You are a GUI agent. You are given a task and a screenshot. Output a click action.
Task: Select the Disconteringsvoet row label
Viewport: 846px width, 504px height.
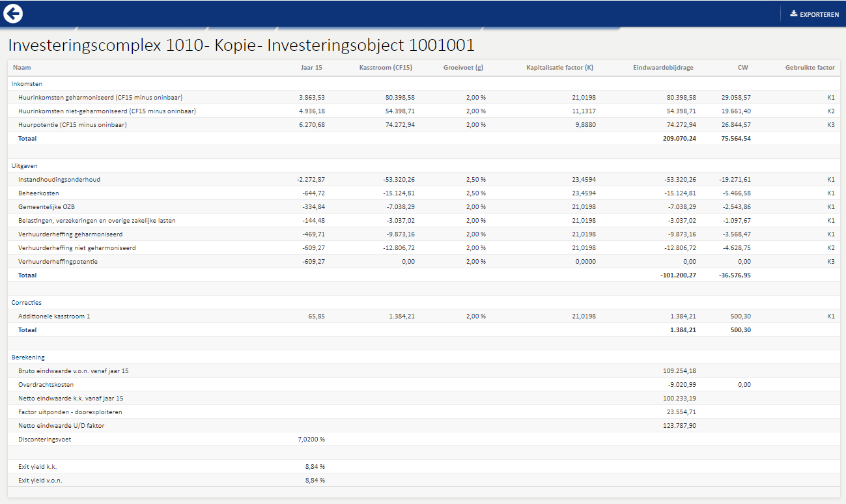point(45,439)
